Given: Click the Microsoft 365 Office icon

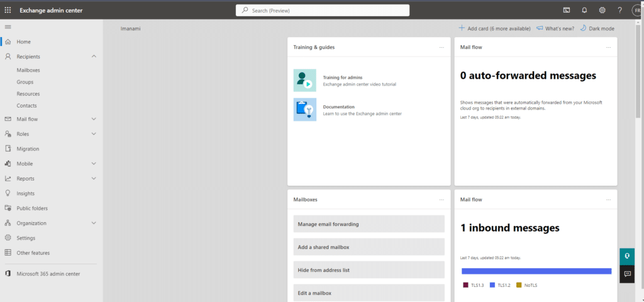Looking at the screenshot, I should 8,274.
